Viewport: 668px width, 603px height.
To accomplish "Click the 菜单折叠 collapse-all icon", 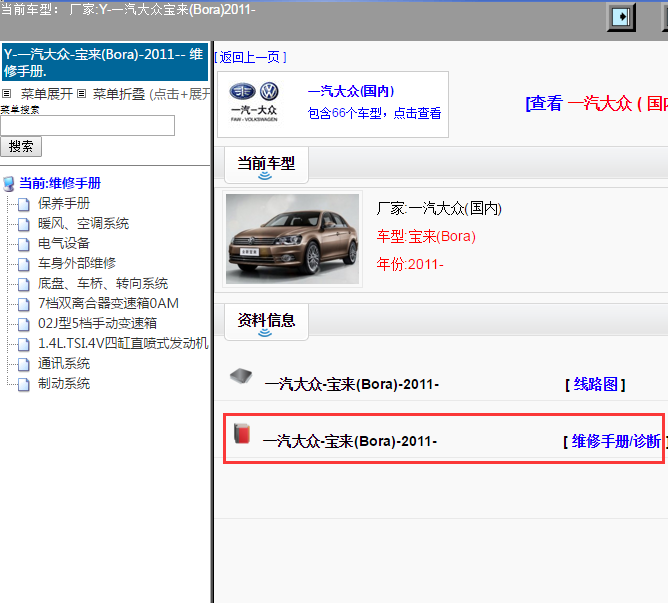I will [x=82, y=93].
